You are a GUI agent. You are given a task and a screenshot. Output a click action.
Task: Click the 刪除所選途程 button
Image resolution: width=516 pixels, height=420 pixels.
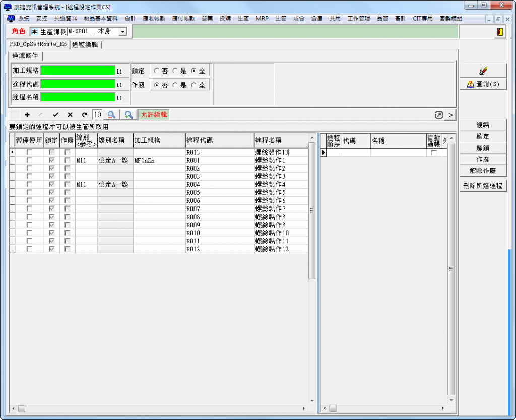tap(483, 186)
